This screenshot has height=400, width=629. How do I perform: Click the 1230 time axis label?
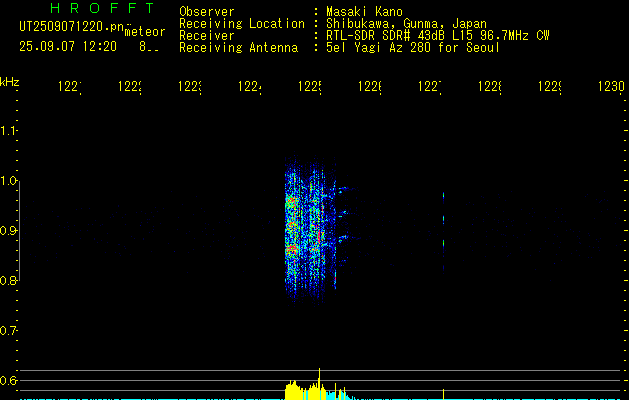(x=611, y=86)
